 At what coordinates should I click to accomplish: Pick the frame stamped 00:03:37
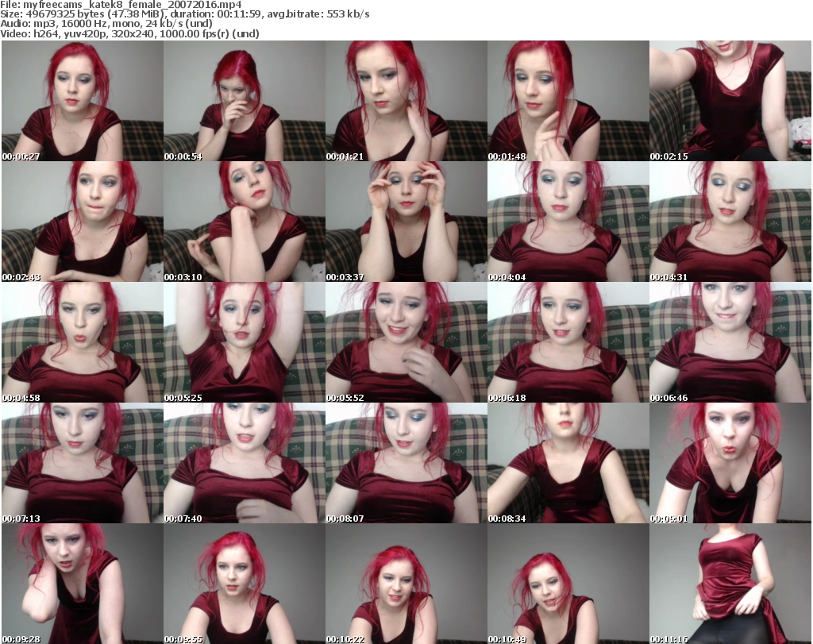point(406,222)
